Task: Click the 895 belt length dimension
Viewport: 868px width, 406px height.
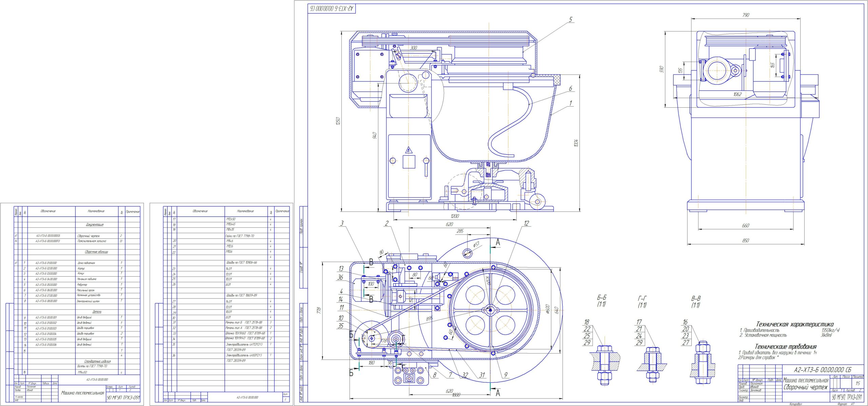Action: pyautogui.click(x=430, y=319)
